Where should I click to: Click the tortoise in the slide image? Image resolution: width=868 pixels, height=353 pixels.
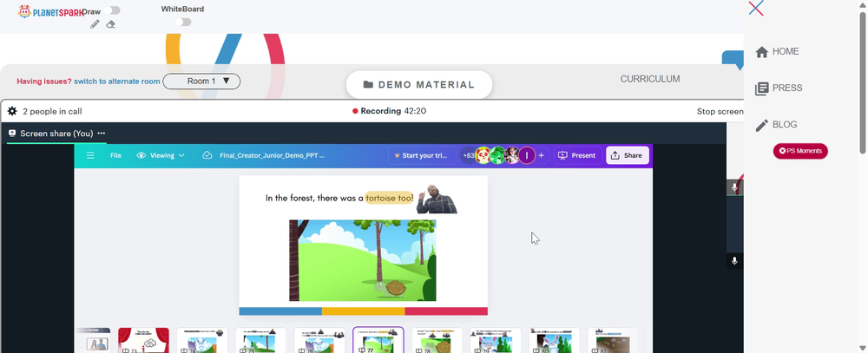point(391,288)
